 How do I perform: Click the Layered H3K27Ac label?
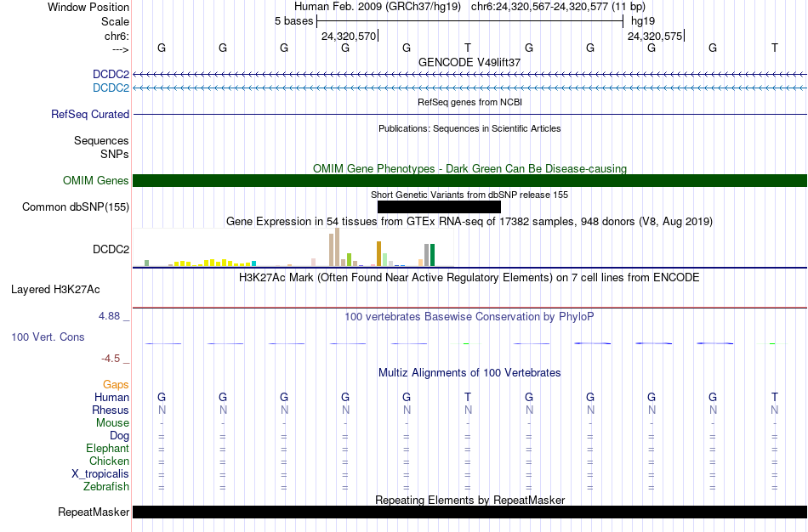55,290
